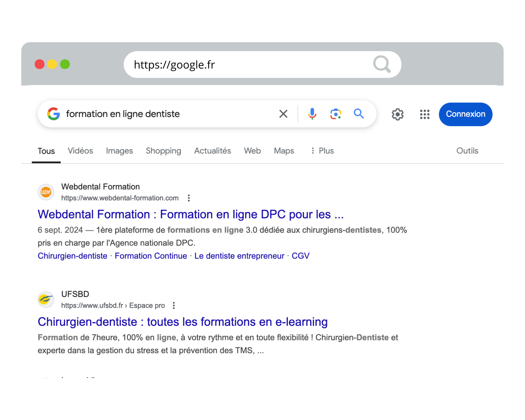Click the green maximize dot
This screenshot has height=420, width=525.
[65, 64]
